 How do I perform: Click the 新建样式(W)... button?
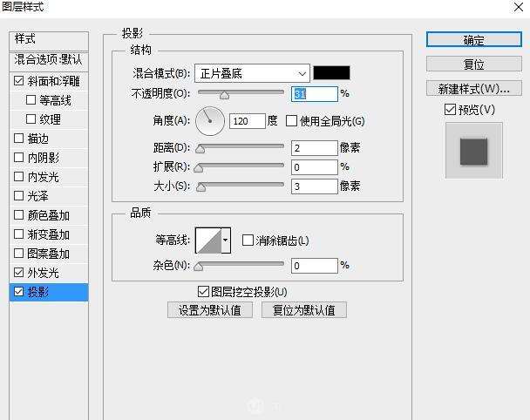(473, 89)
